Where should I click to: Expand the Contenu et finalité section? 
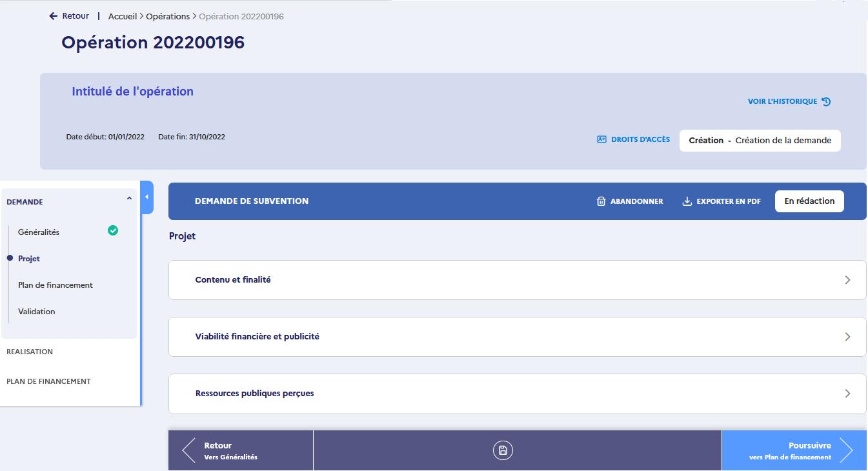(x=517, y=280)
